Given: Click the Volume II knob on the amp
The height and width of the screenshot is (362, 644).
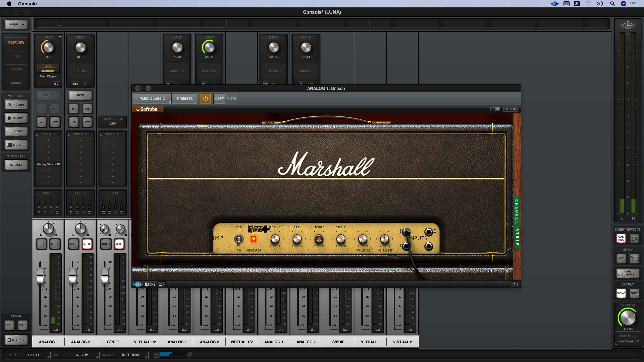Looking at the screenshot, I should coord(385,239).
